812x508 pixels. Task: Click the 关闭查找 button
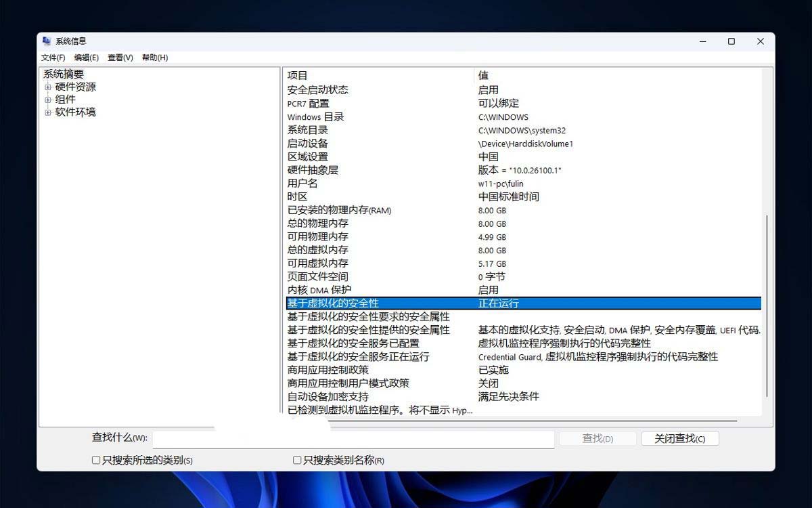680,438
